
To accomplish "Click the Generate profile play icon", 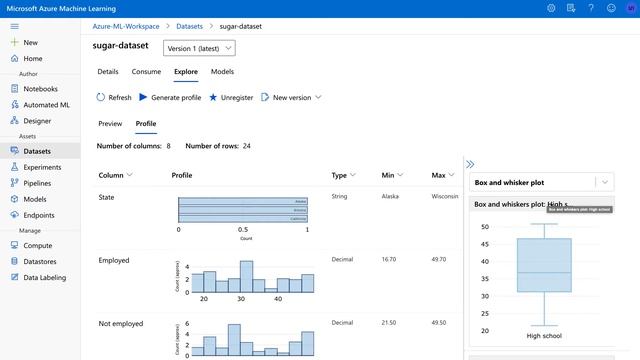I will (x=143, y=97).
